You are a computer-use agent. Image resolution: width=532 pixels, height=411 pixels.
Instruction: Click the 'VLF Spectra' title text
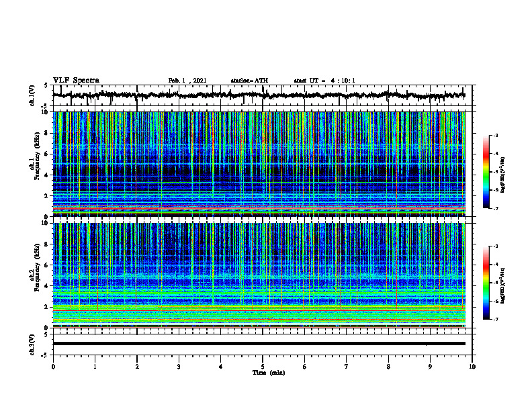77,81
